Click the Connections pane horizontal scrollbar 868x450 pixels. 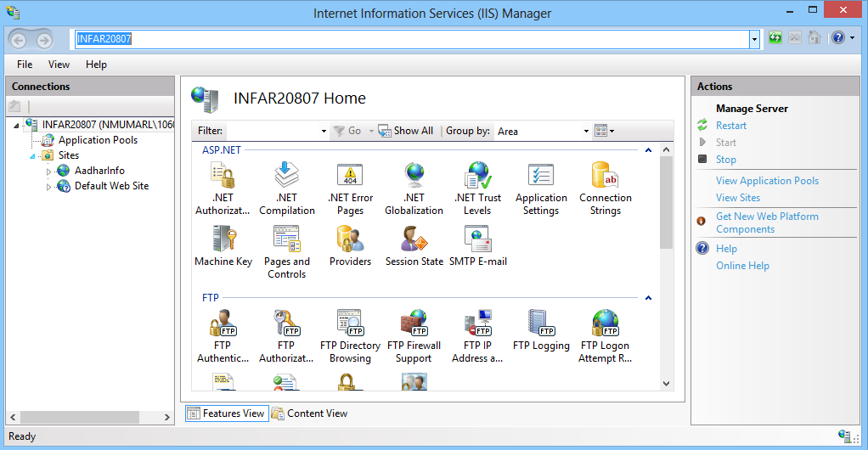click(x=80, y=417)
